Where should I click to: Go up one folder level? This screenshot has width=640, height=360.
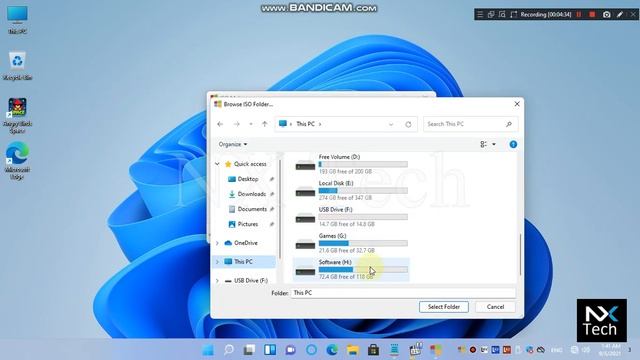[264, 124]
